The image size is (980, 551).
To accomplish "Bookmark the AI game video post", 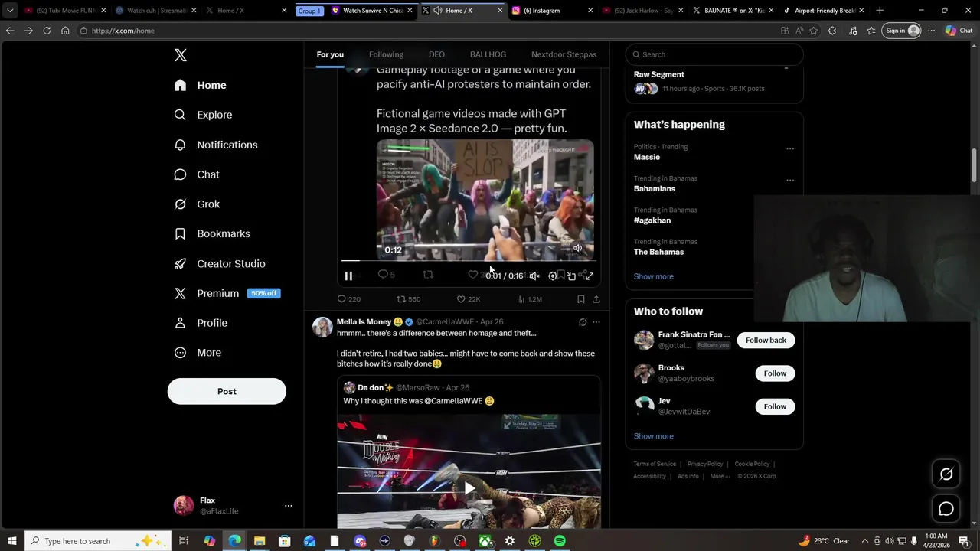I will pyautogui.click(x=581, y=299).
